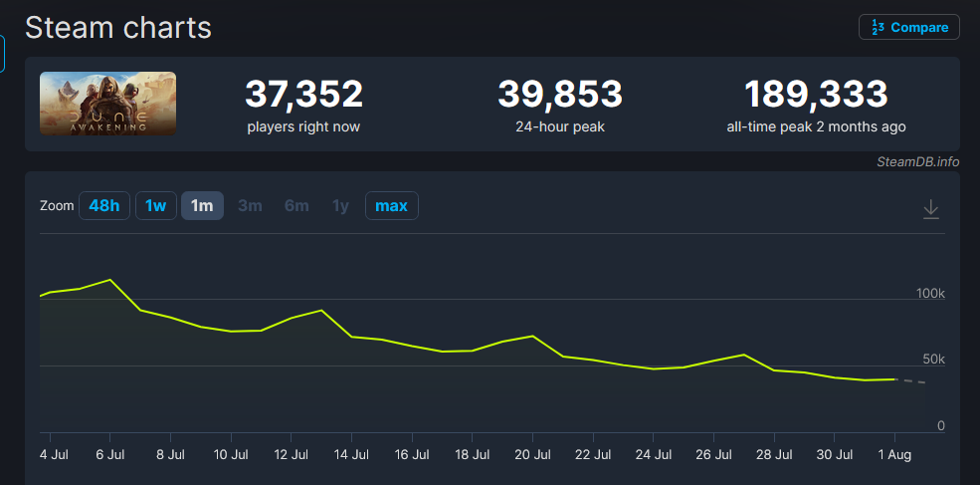Download the chart data using the arrow icon

tap(930, 209)
